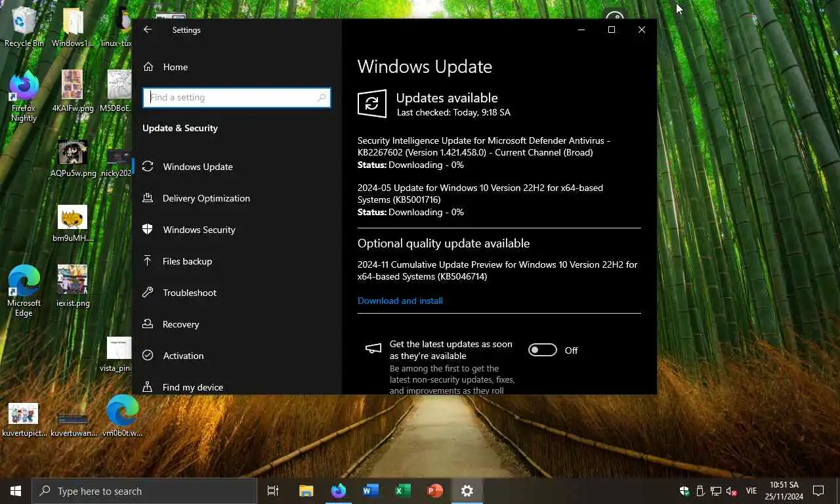840x504 pixels.
Task: Open Windows Security tray shield icon
Action: [x=684, y=491]
